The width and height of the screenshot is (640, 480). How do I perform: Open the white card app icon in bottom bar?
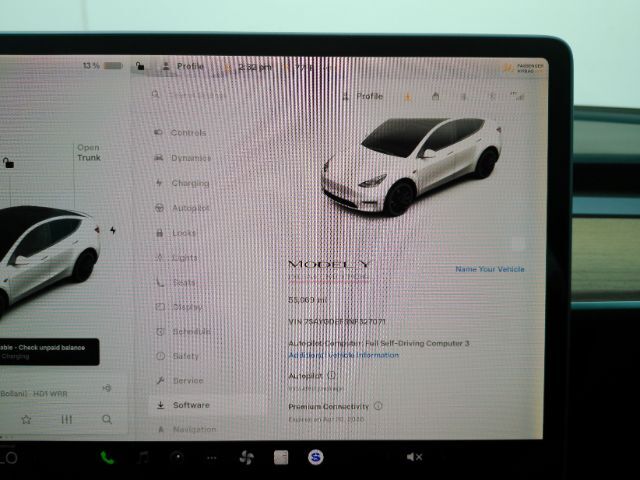tap(281, 458)
